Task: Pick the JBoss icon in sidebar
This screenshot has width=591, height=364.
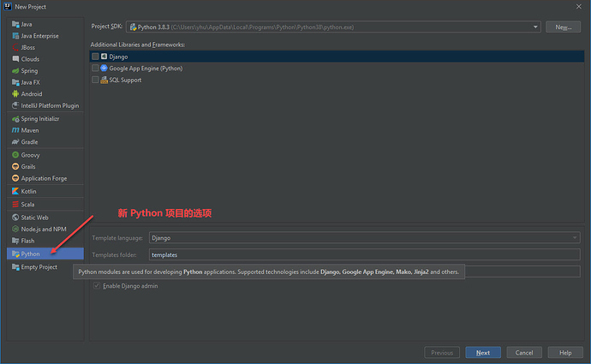Action: point(15,47)
